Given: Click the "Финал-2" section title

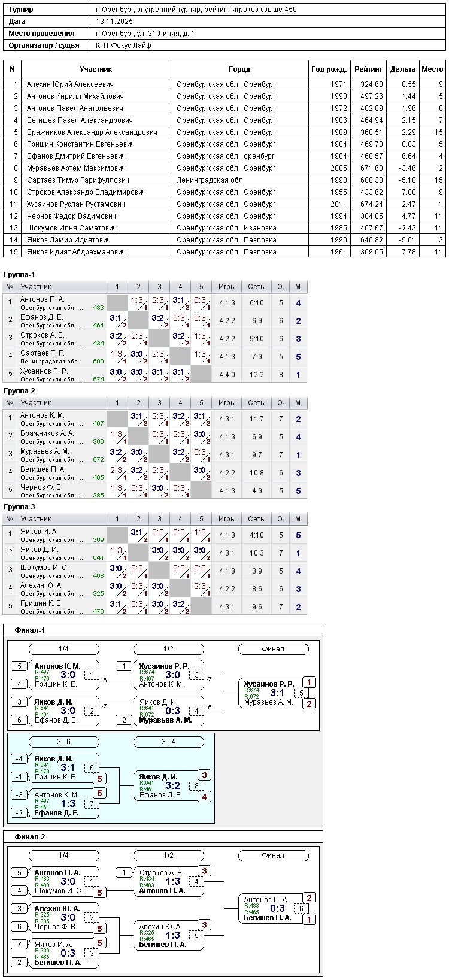Looking at the screenshot, I should [30, 837].
